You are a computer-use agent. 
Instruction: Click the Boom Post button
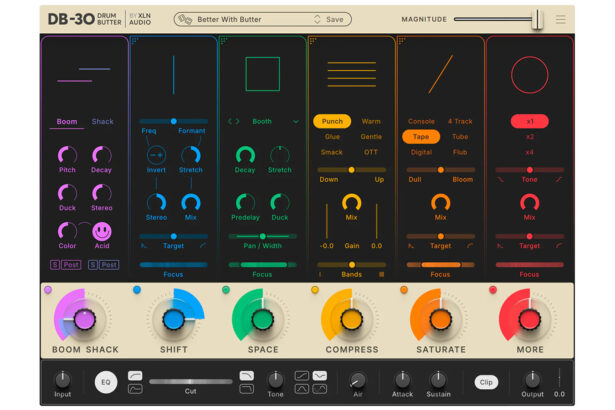(x=71, y=265)
